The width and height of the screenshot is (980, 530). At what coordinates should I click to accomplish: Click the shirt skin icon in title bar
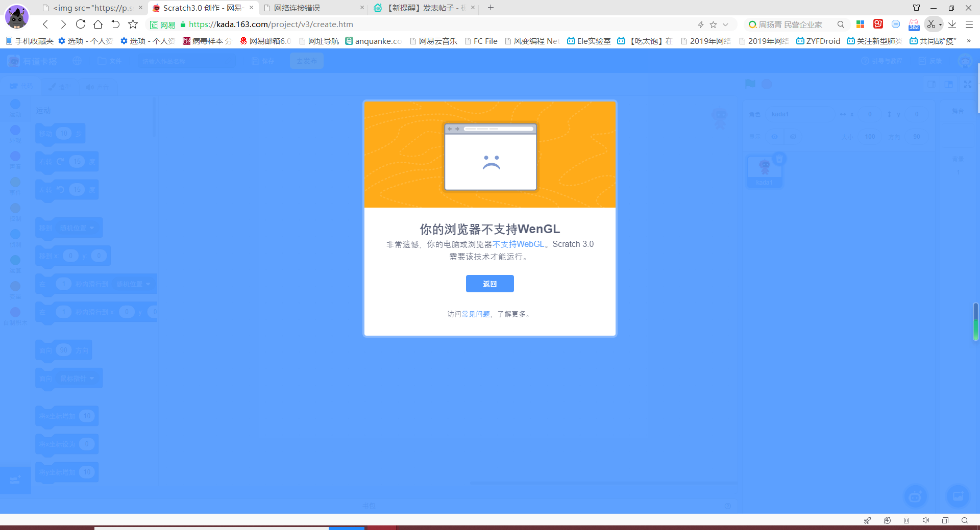(916, 8)
